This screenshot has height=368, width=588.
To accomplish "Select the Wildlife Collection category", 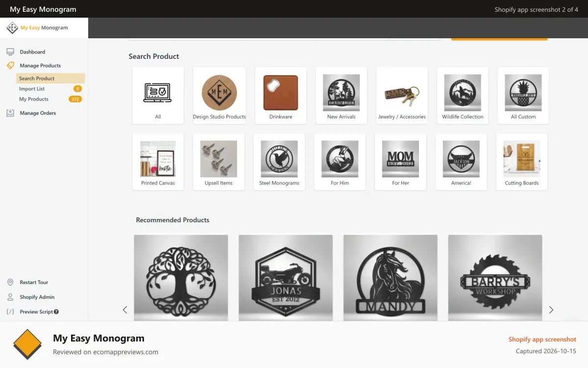I will click(463, 95).
